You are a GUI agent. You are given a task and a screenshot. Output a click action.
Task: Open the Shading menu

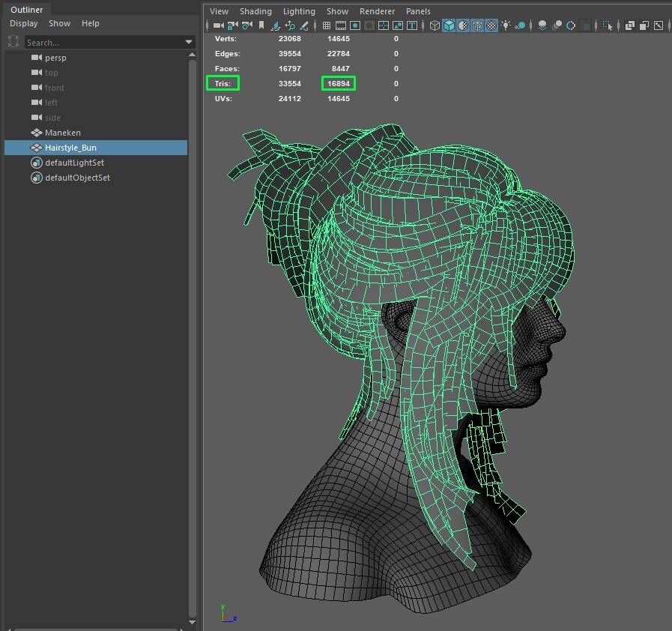click(x=255, y=11)
